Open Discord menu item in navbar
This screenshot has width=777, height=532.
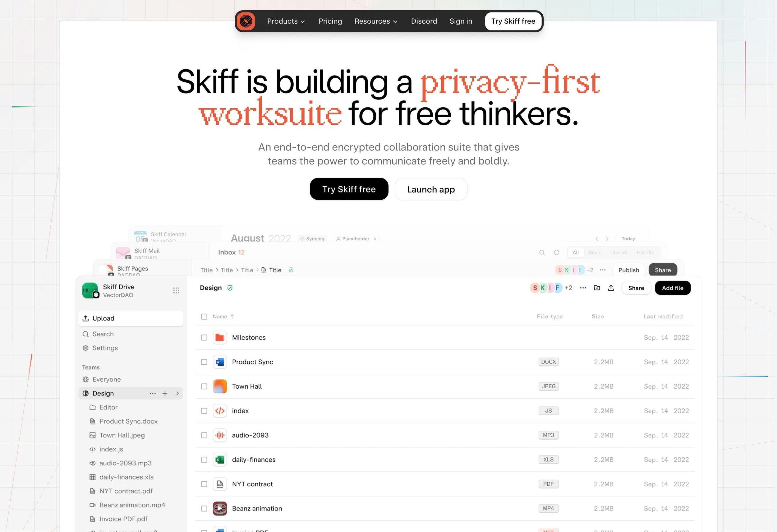click(424, 21)
